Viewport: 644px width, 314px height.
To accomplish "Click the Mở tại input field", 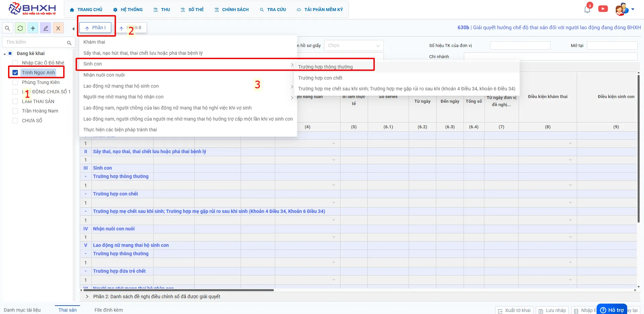I will click(612, 46).
